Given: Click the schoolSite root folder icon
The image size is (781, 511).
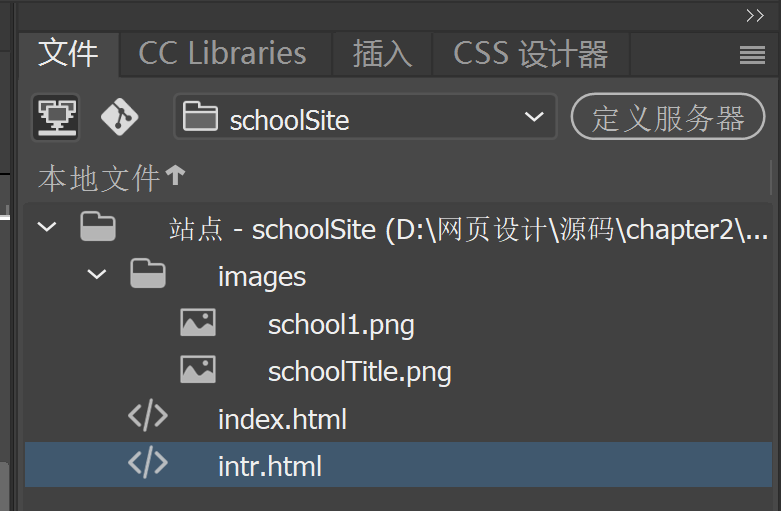Looking at the screenshot, I should [98, 228].
